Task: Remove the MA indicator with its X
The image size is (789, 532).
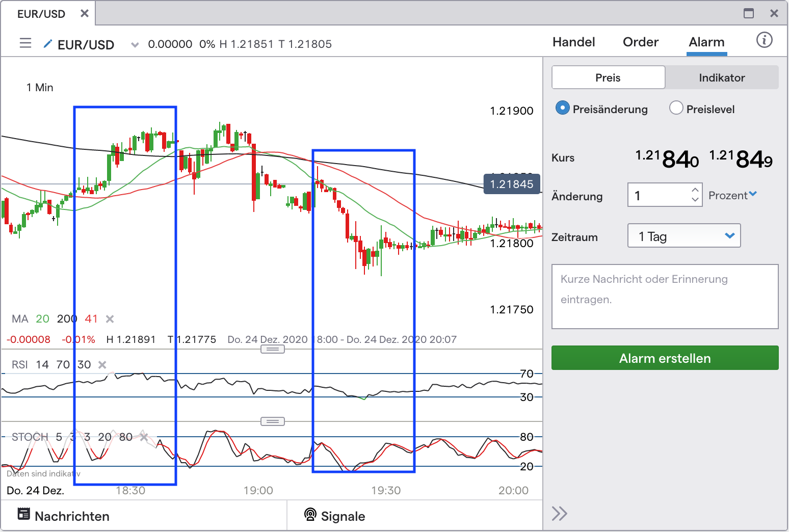Action: click(x=110, y=319)
